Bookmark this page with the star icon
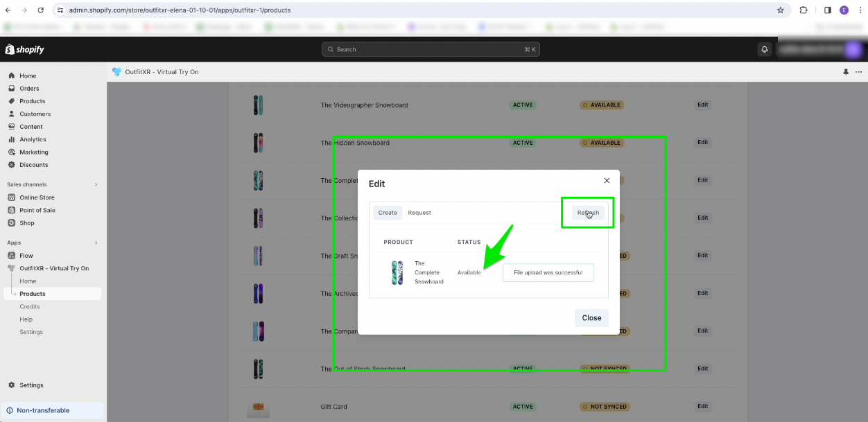Image resolution: width=868 pixels, height=422 pixels. (781, 10)
